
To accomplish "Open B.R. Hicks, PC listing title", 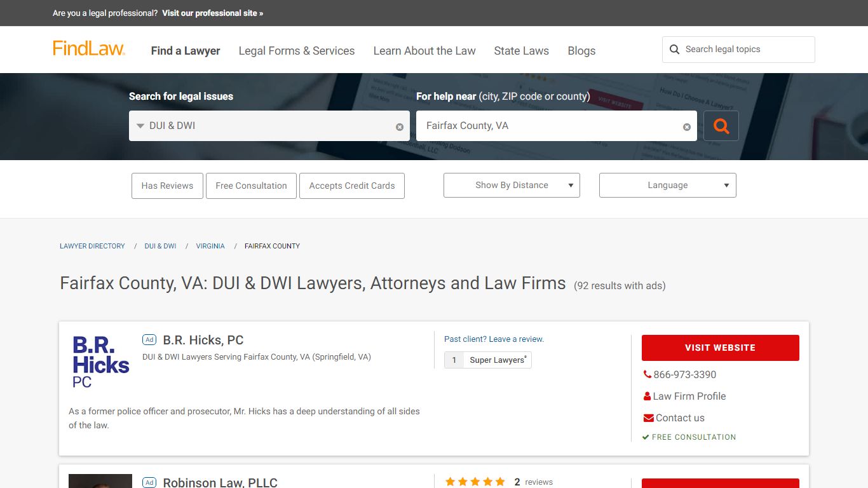I will click(x=203, y=340).
